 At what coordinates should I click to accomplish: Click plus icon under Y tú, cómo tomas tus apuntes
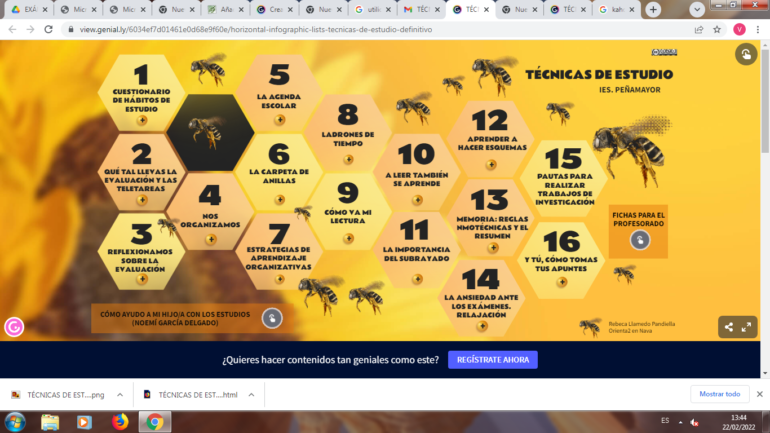[x=562, y=282]
